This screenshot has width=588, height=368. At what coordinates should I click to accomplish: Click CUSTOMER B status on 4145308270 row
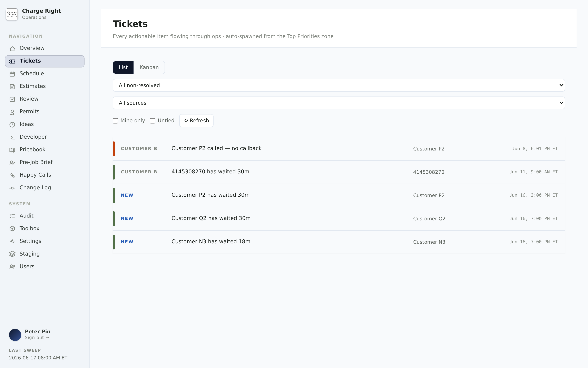point(139,172)
